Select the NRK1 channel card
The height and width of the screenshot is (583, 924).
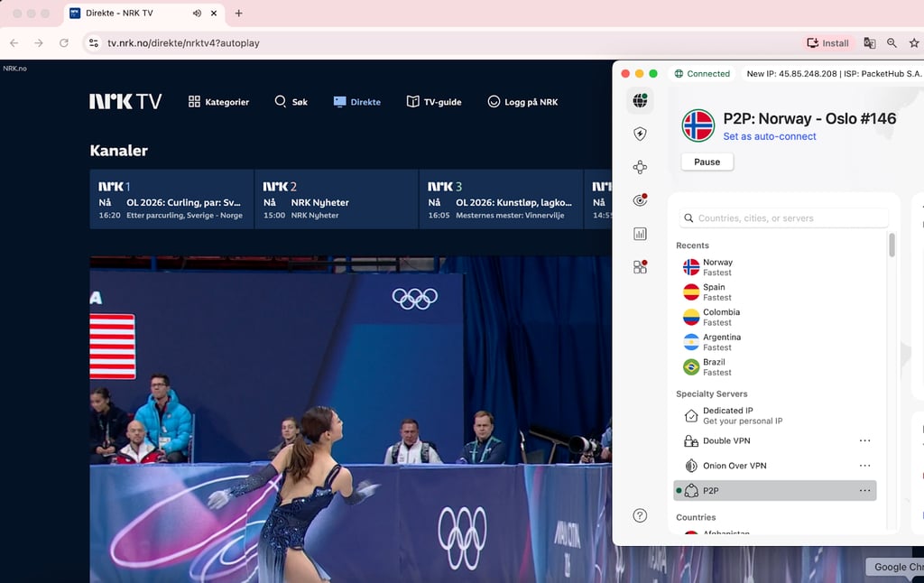171,199
